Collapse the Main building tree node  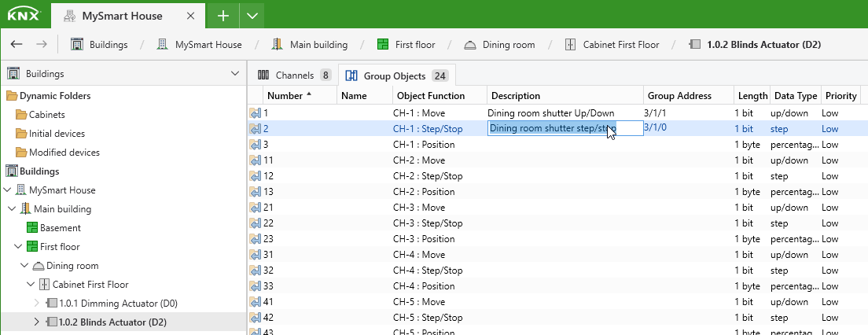[13, 208]
